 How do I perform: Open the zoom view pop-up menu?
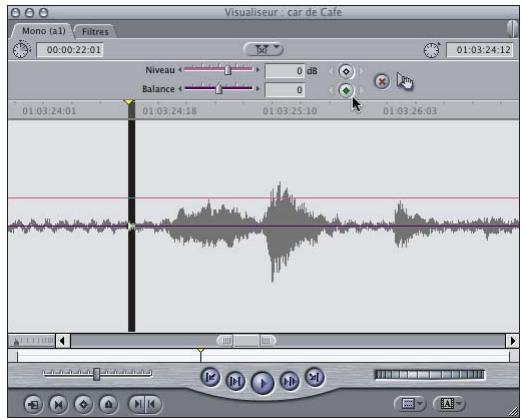[264, 49]
